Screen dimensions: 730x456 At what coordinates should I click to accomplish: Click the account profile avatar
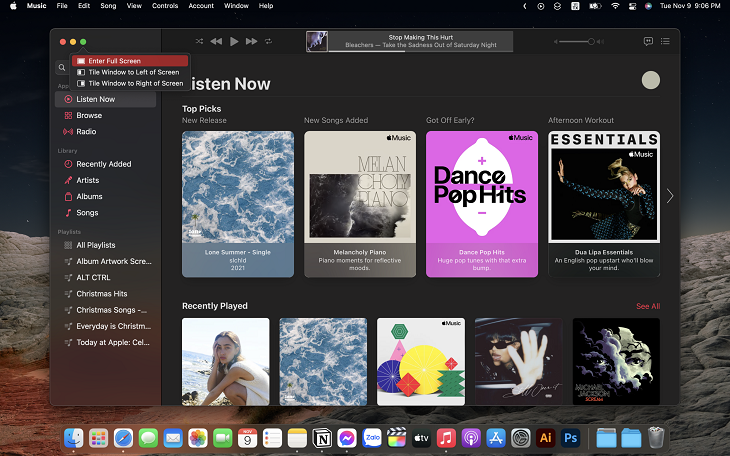point(650,80)
